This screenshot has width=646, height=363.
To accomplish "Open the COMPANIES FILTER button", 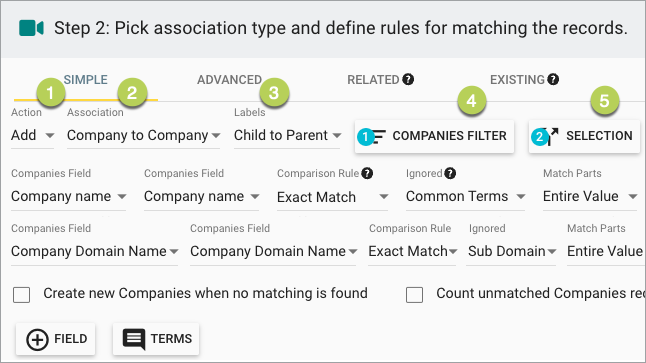I will point(434,136).
